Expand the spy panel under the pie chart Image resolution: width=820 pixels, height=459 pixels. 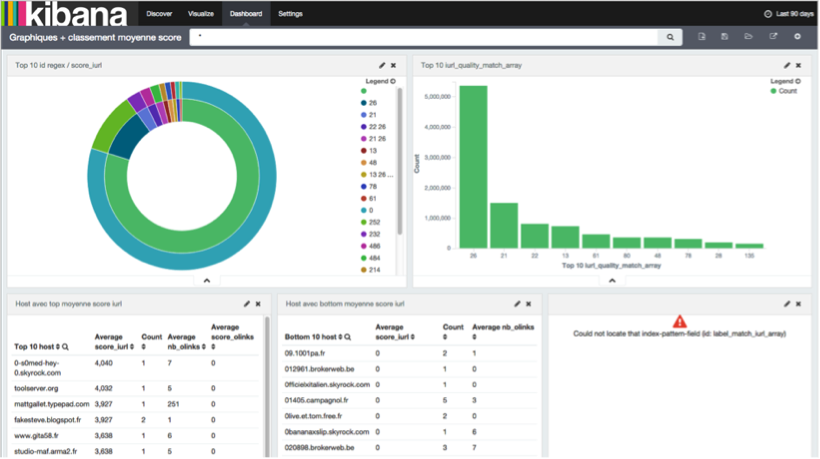207,281
